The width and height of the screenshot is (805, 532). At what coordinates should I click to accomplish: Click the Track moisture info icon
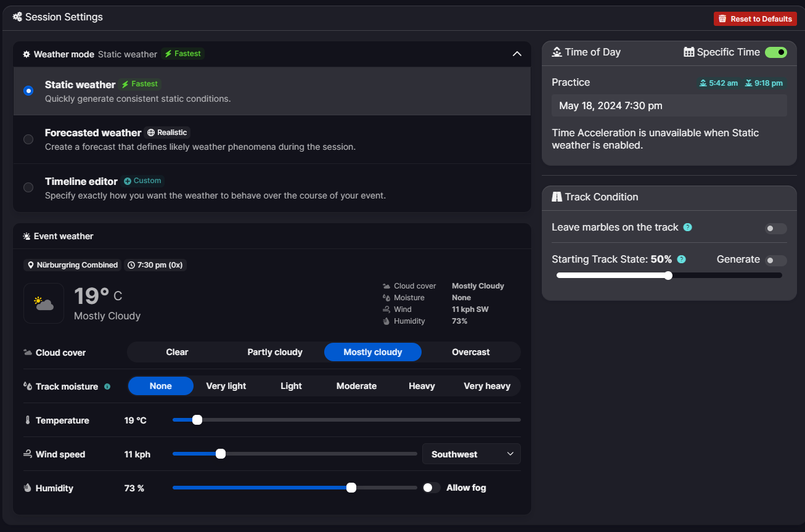pyautogui.click(x=107, y=387)
